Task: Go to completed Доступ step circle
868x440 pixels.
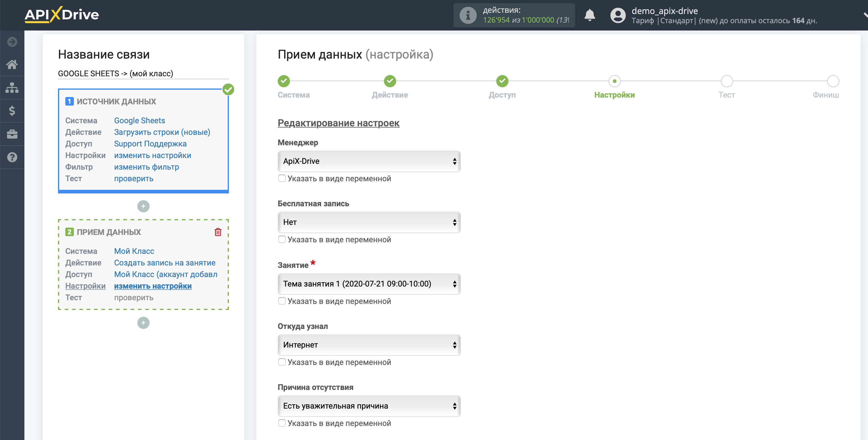Action: tap(502, 81)
